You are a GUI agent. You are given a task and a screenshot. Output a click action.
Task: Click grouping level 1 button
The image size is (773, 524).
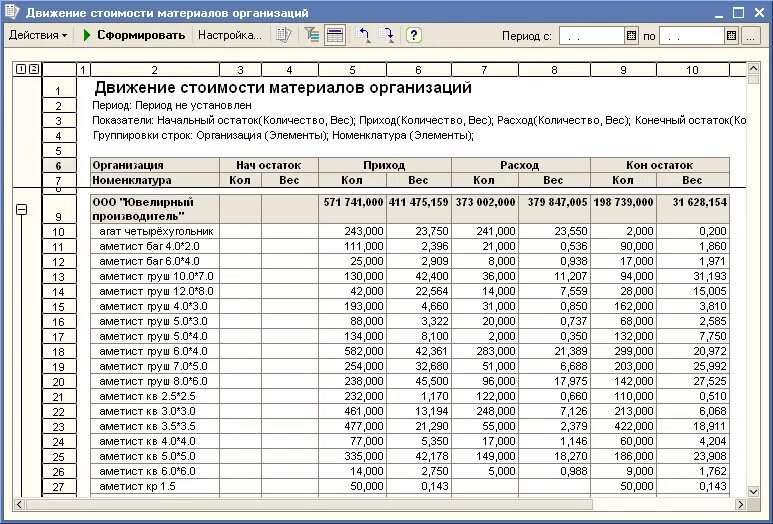21,69
